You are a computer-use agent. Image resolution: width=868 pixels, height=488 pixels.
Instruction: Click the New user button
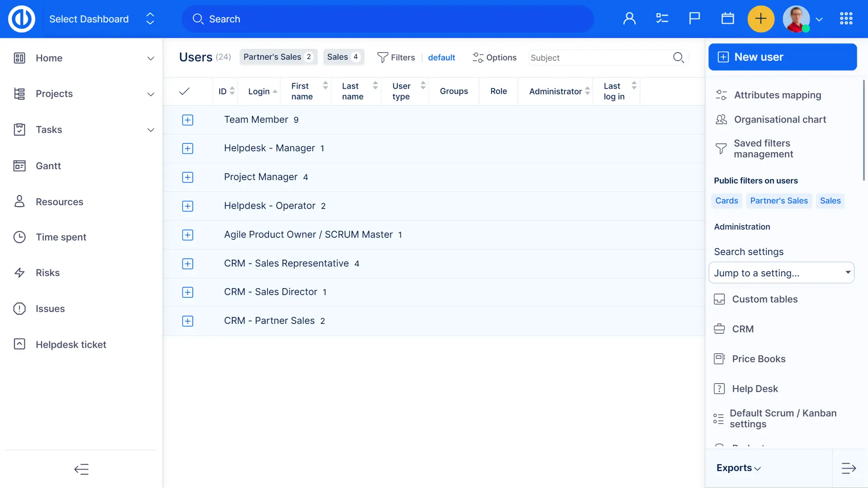pos(782,57)
